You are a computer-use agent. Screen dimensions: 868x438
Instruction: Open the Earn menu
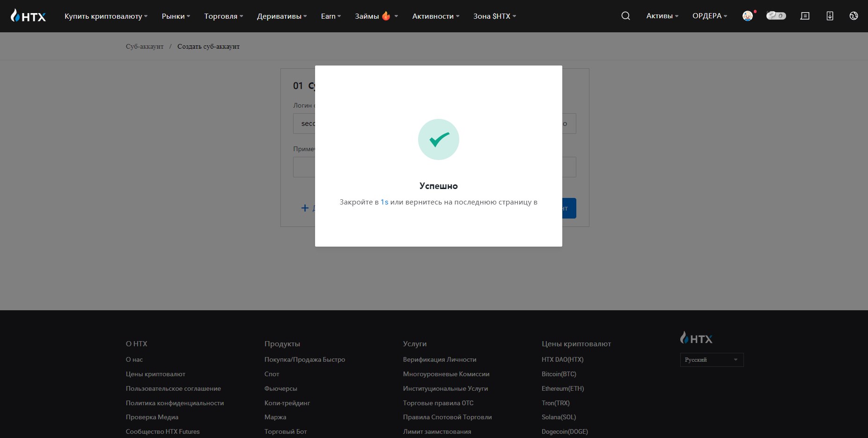pos(331,16)
